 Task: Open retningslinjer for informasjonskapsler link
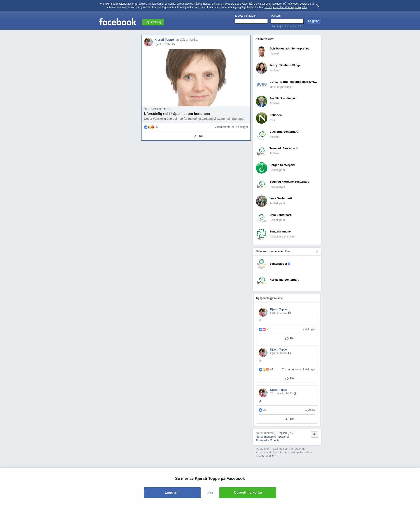click(x=286, y=7)
